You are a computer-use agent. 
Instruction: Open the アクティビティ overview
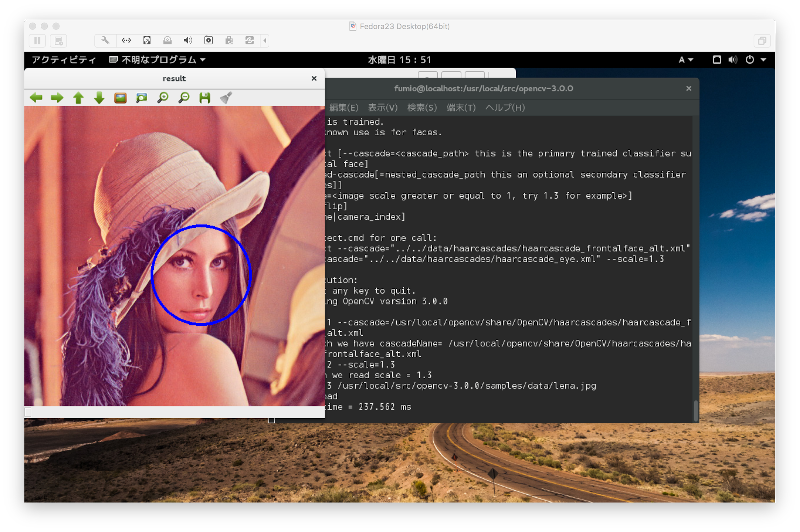click(x=64, y=60)
